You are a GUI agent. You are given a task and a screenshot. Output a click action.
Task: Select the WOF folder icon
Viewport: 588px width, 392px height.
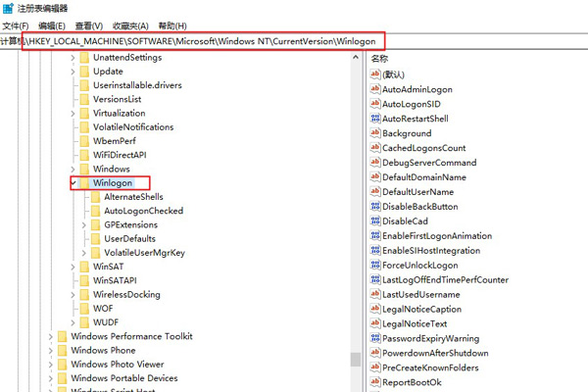[84, 309]
